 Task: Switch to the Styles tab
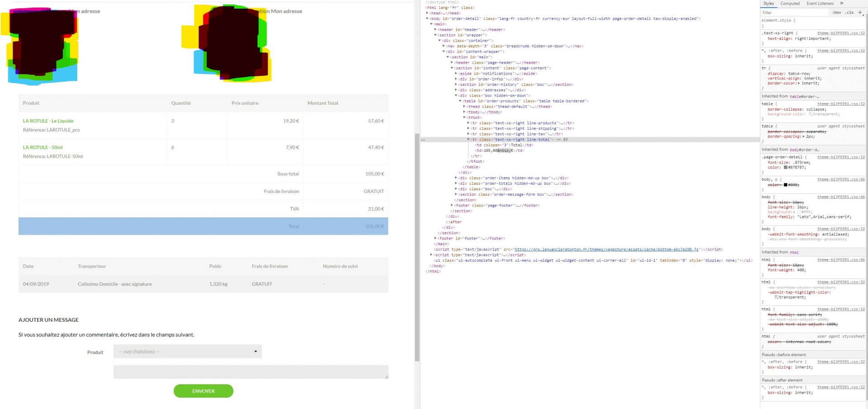(769, 3)
